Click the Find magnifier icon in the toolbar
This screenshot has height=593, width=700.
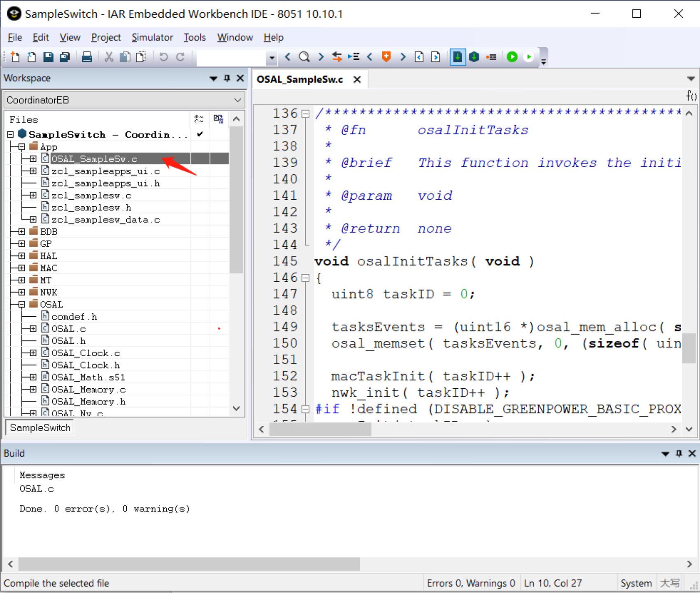pyautogui.click(x=304, y=57)
